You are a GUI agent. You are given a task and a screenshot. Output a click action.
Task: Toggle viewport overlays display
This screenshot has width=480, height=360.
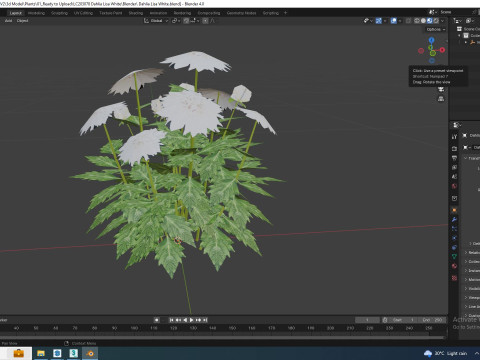[394, 21]
